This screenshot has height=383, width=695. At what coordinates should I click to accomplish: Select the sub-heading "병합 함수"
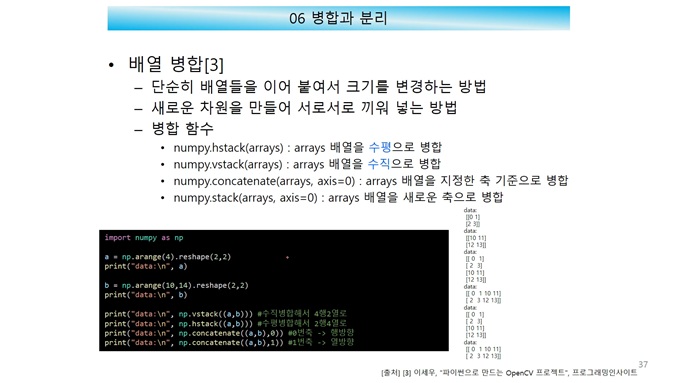(183, 129)
